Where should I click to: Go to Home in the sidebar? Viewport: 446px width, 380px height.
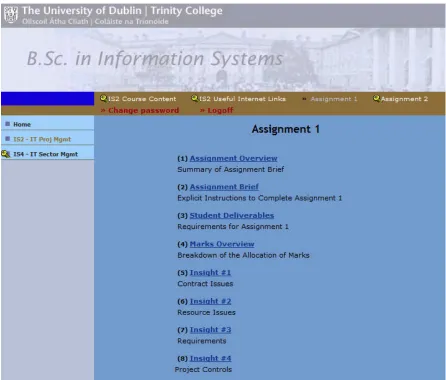(x=22, y=124)
